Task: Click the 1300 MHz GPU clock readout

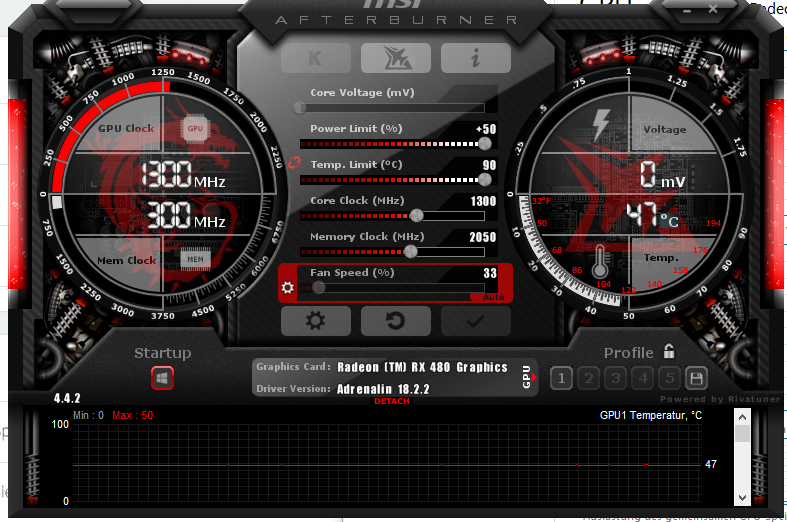Action: (183, 175)
